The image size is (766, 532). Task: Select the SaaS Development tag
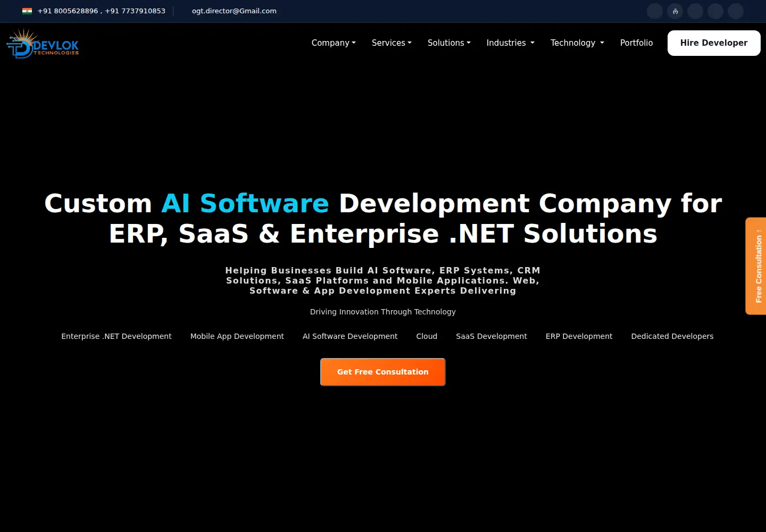pyautogui.click(x=492, y=336)
